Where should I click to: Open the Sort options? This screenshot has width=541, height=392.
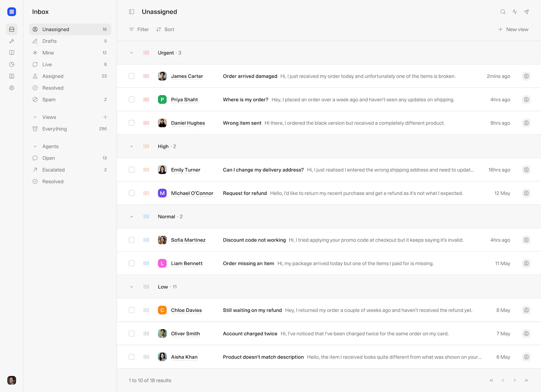pos(165,29)
